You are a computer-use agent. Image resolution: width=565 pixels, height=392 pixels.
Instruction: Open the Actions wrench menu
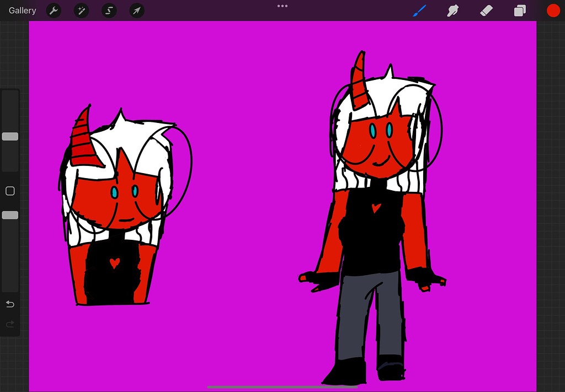tap(54, 10)
